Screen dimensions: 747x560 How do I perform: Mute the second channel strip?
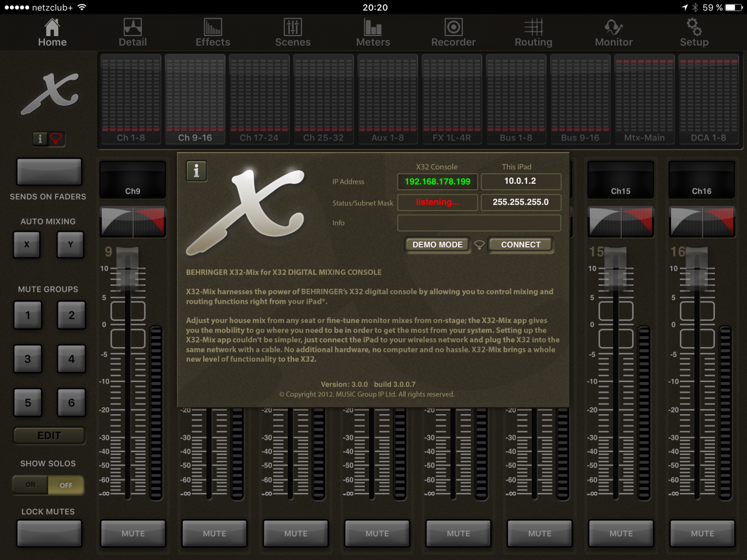214,533
